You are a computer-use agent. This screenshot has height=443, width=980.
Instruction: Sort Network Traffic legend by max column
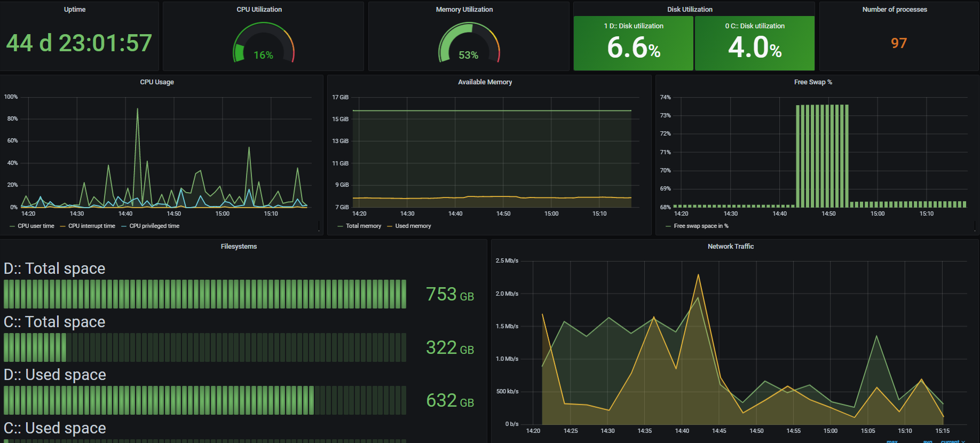coord(892,441)
